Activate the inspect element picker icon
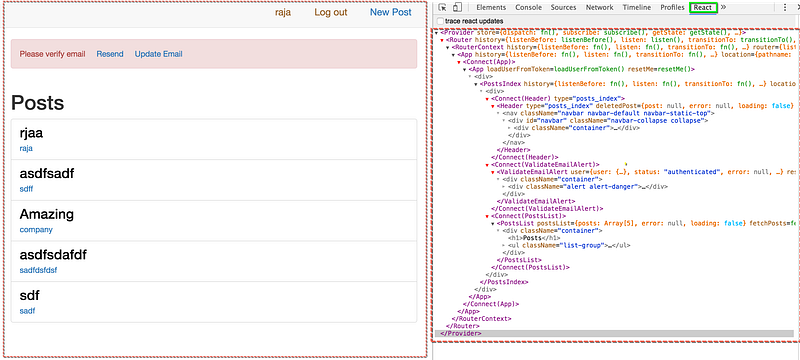Screen dimensions: 800x360 pos(443,8)
